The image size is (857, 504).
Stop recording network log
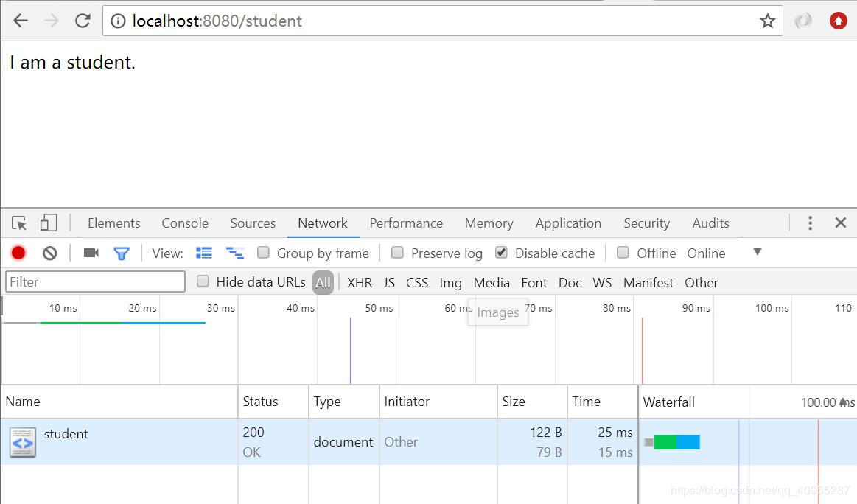(18, 253)
